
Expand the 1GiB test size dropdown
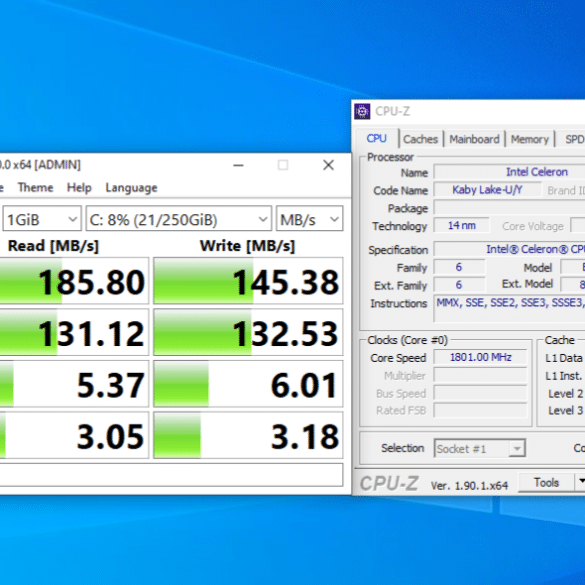[x=42, y=219]
